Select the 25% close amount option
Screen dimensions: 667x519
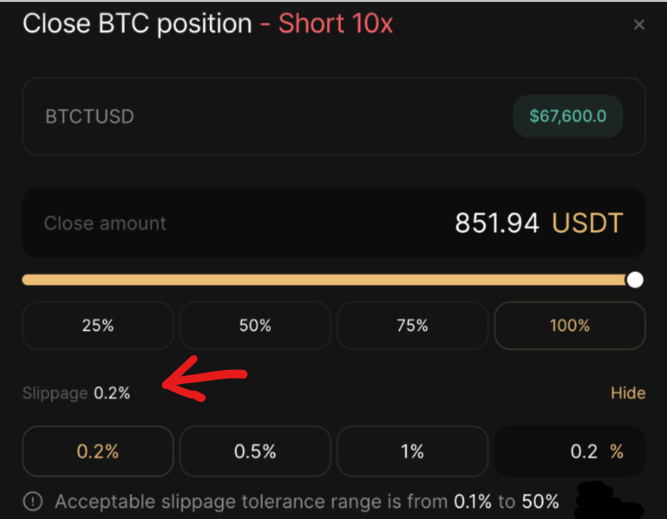coord(97,325)
